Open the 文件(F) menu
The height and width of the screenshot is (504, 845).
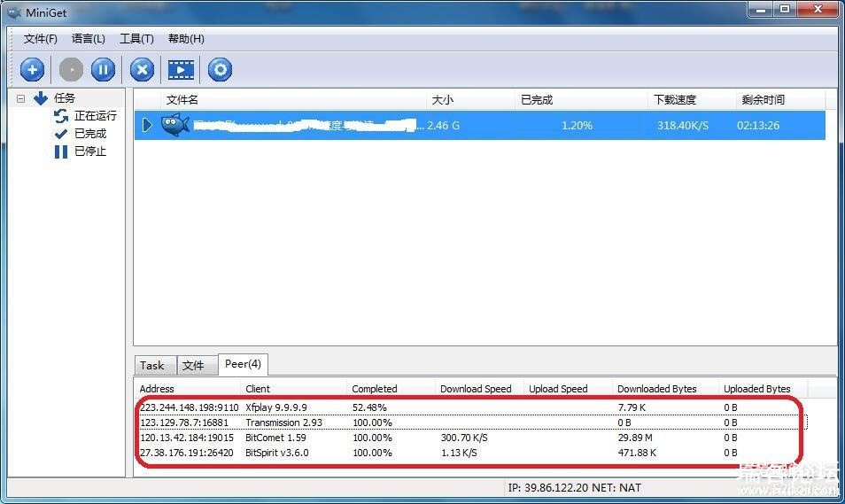pos(40,39)
